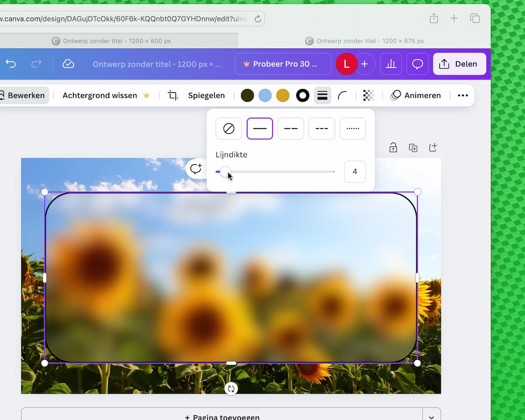525x420 pixels.
Task: Select the crop tool icon
Action: [173, 95]
